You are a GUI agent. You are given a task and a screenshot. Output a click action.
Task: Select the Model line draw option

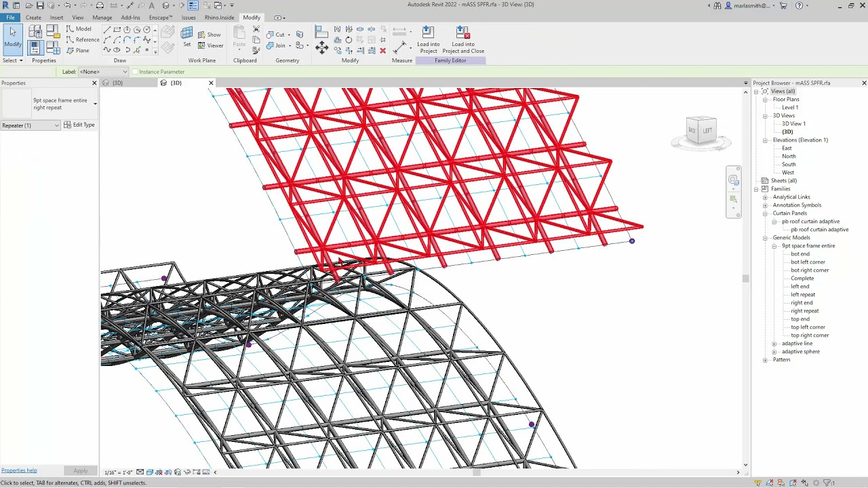click(x=79, y=29)
